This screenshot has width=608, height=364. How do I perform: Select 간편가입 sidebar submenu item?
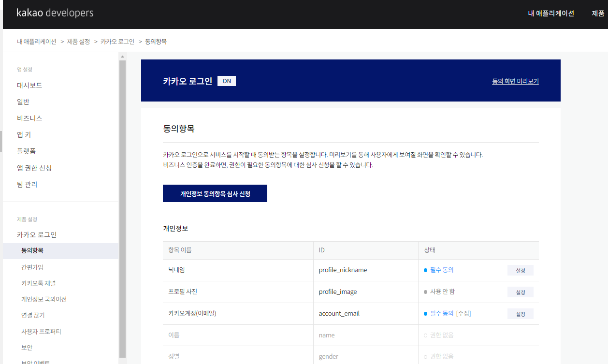32,267
